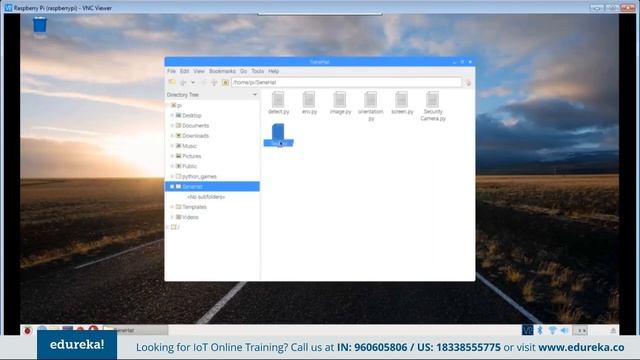Go back using the toolbar back arrow

183,82
